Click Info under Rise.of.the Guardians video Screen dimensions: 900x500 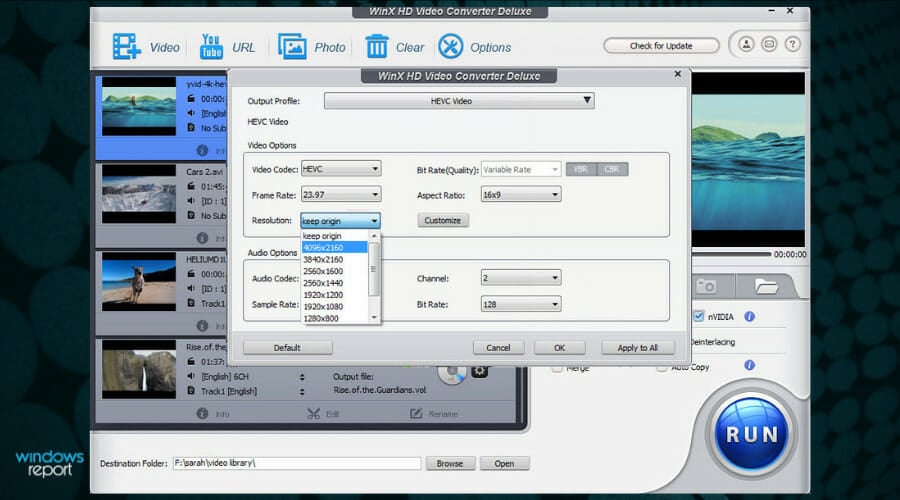202,413
